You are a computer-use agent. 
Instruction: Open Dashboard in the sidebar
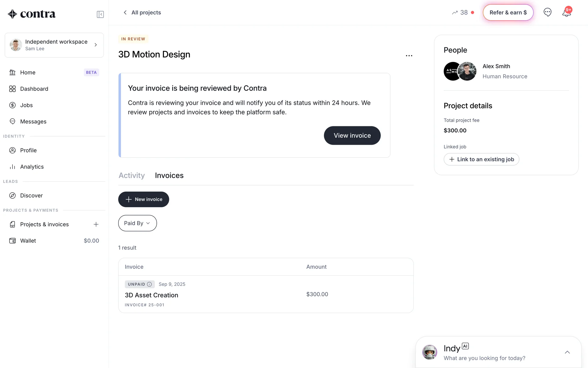point(34,89)
